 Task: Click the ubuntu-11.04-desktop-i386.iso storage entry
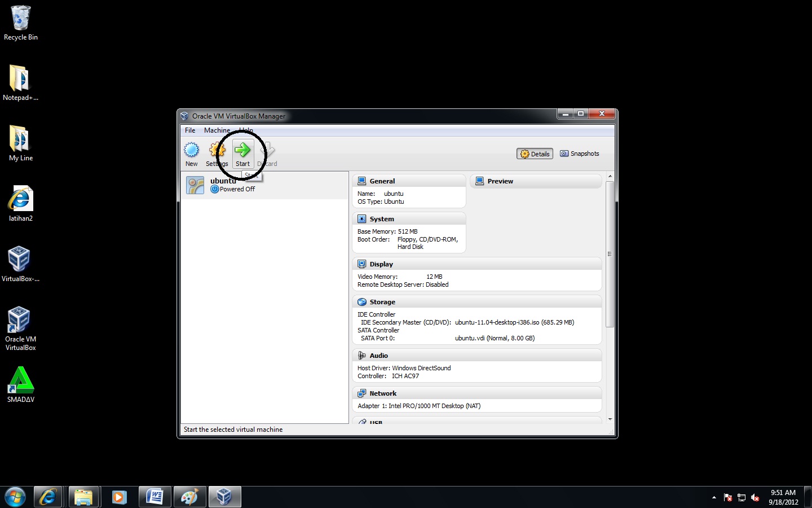tap(514, 322)
